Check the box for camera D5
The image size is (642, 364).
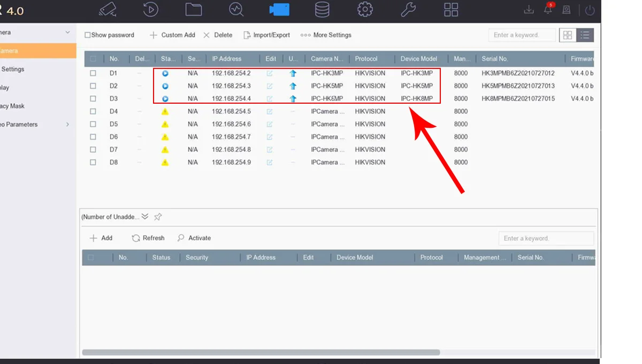pos(93,125)
